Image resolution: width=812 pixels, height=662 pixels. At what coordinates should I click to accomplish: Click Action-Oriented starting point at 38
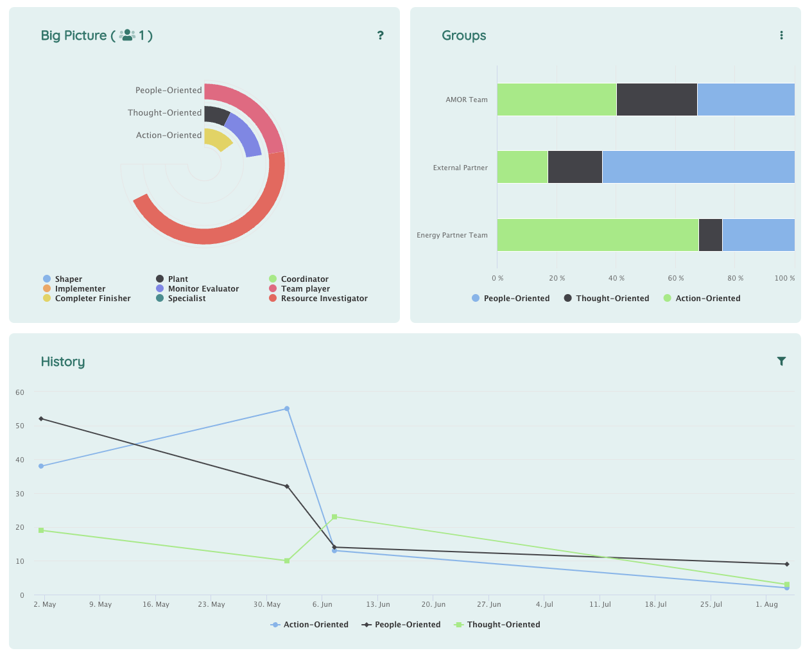tap(41, 466)
